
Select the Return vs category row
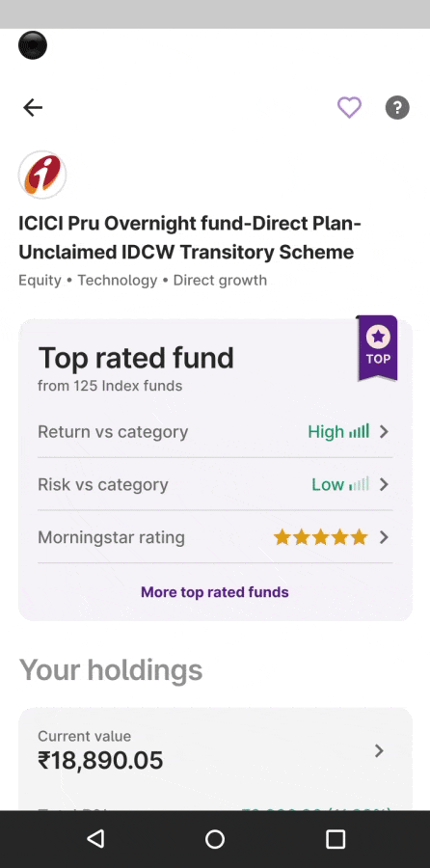[215, 432]
